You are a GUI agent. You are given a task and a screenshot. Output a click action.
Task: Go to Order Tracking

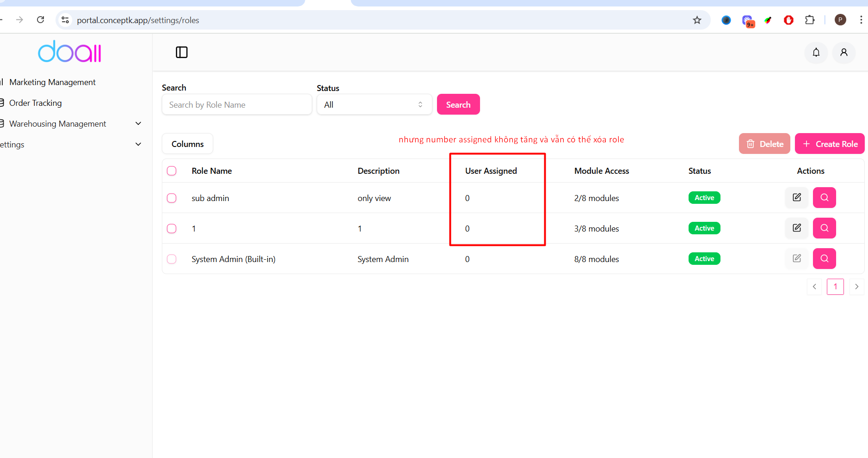pos(36,103)
